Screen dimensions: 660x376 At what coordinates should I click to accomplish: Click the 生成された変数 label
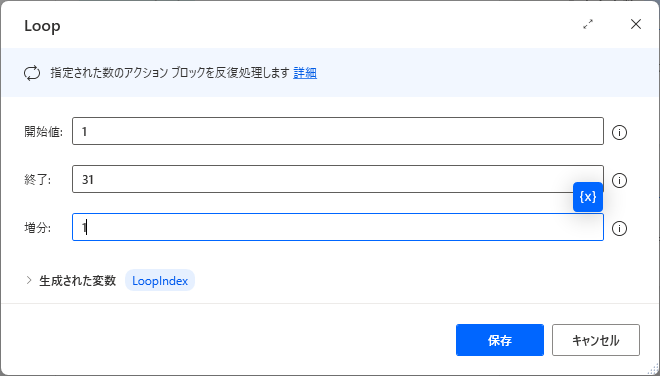pos(77,281)
